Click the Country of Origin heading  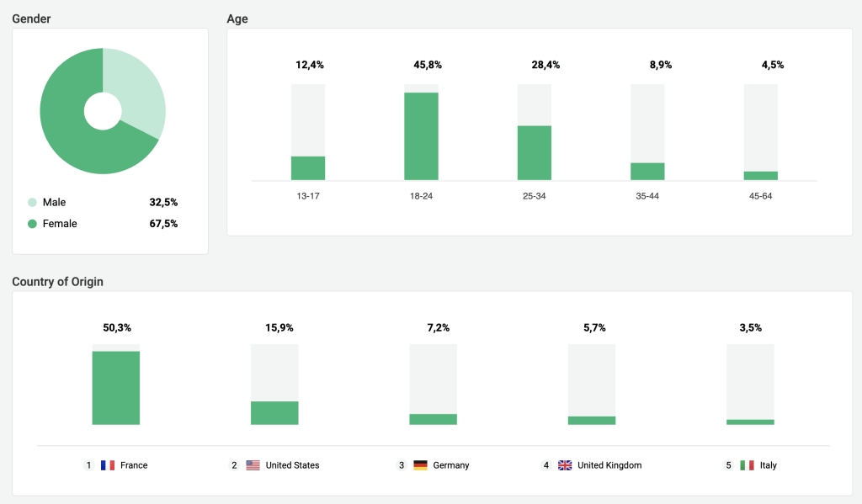tap(57, 282)
